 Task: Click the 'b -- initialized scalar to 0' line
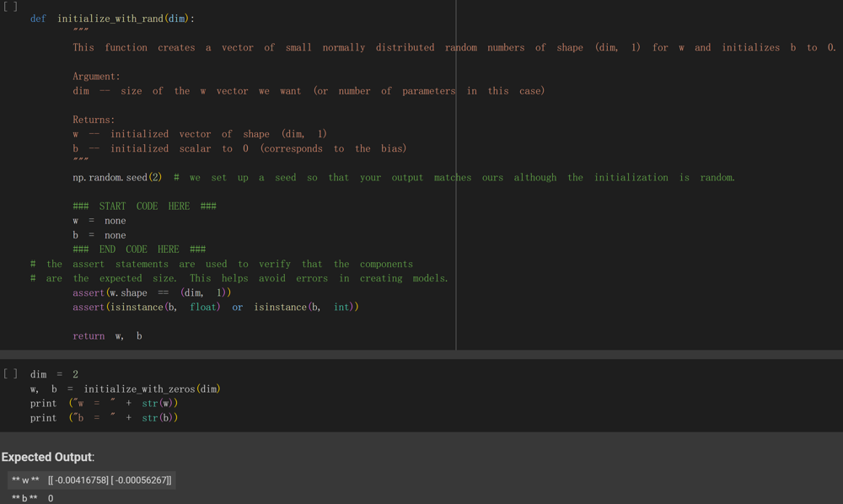pyautogui.click(x=239, y=149)
